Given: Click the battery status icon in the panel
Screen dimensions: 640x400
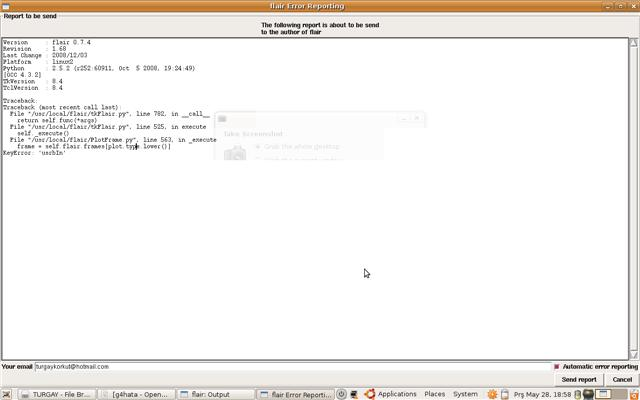Looking at the screenshot, I should click(578, 394).
